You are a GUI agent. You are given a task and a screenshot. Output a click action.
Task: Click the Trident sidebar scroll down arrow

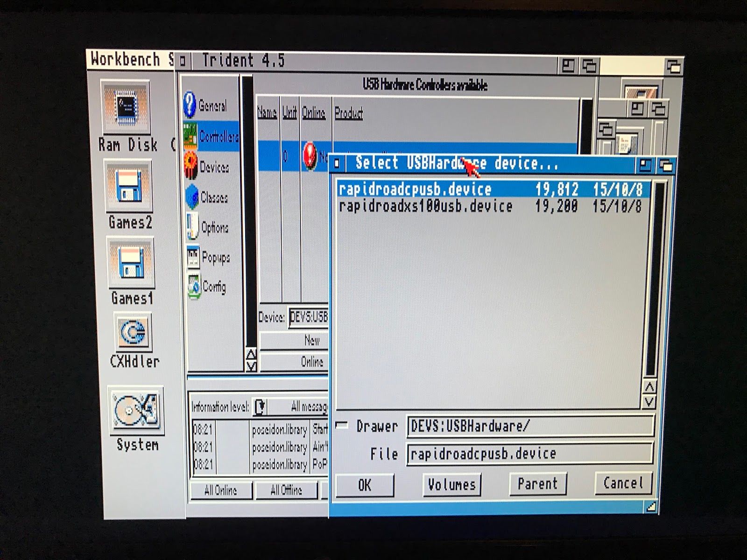tap(251, 366)
